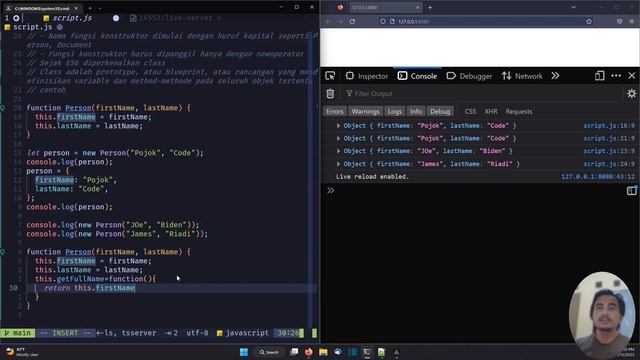
Task: Close the DevTools panel
Action: pyautogui.click(x=632, y=76)
